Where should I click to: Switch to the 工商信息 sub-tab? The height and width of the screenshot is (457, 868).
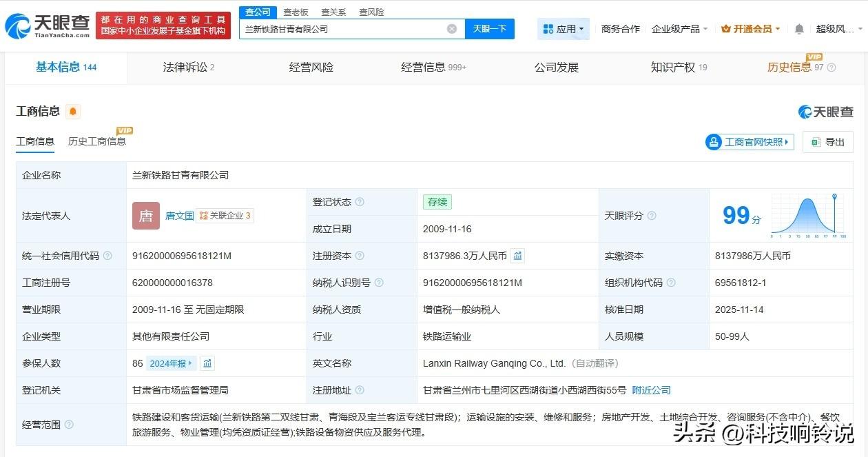point(35,141)
